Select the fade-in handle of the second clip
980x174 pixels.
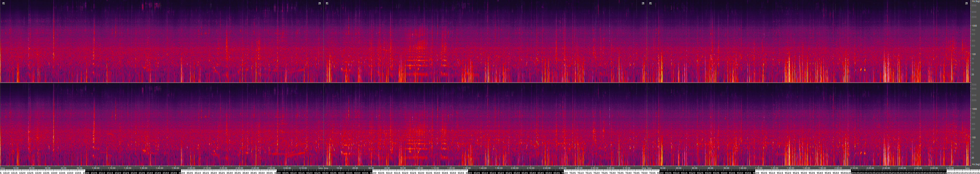(327, 3)
